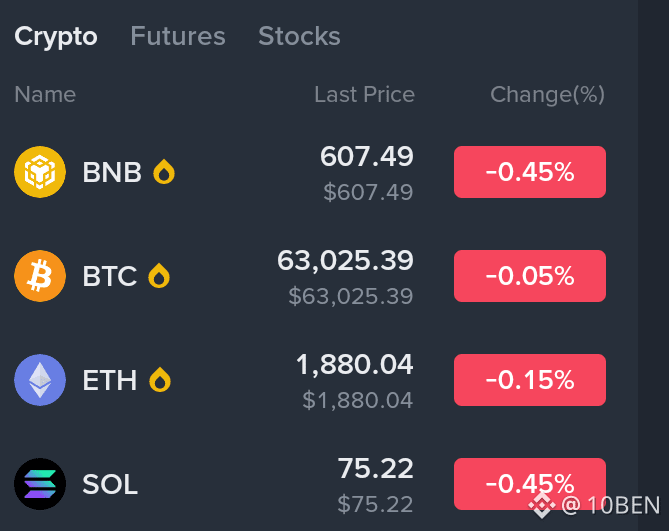
Task: Click the Solana logo icon
Action: coord(40,484)
